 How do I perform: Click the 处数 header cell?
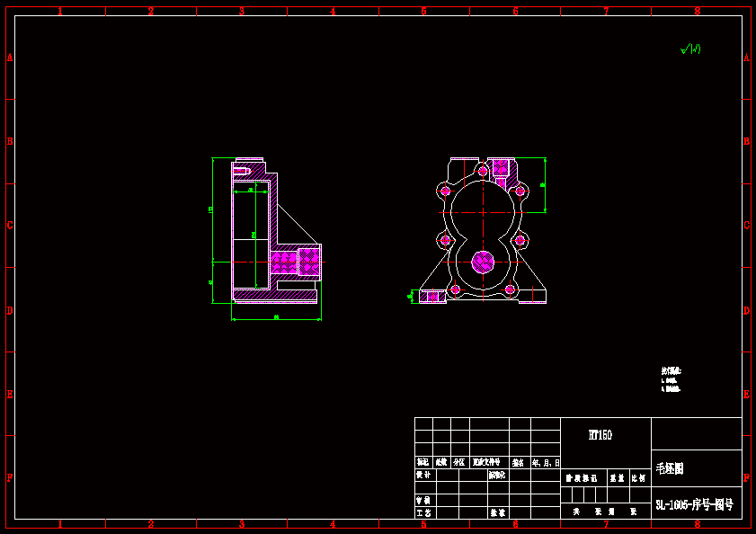pyautogui.click(x=441, y=462)
